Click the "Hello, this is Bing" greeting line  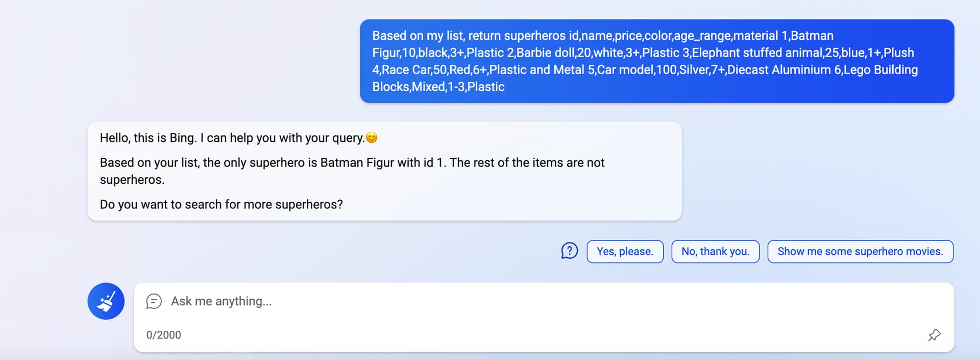point(148,138)
